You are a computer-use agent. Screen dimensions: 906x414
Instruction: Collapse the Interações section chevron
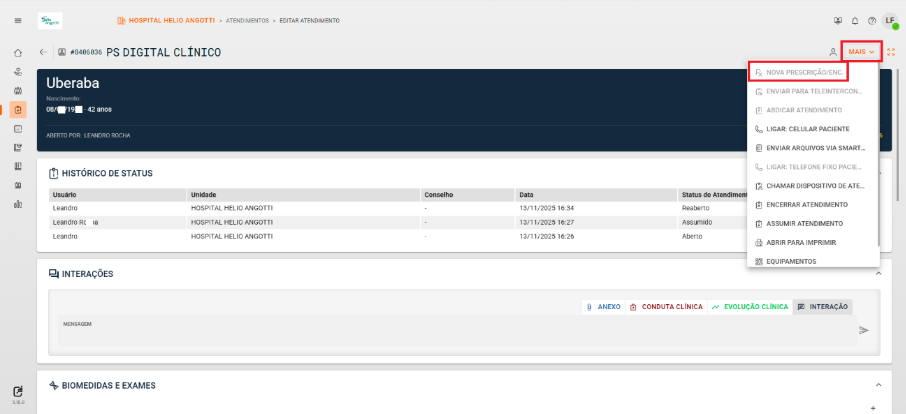click(878, 274)
